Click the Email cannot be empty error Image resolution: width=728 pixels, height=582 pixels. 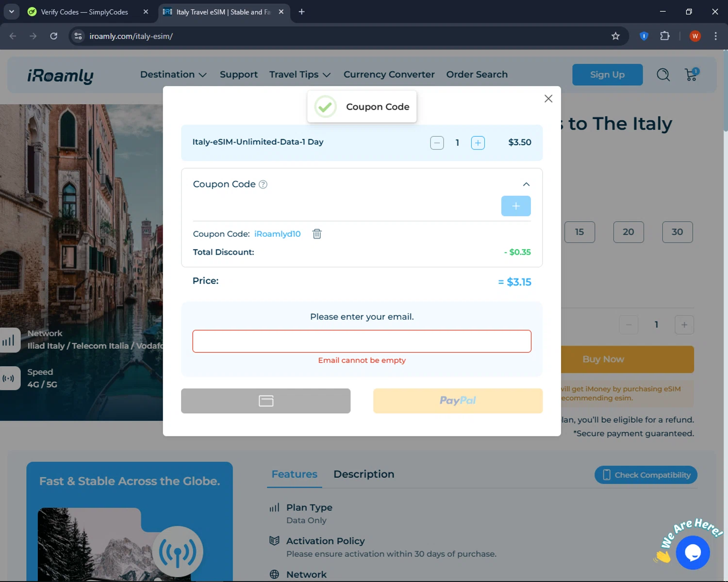coord(362,360)
